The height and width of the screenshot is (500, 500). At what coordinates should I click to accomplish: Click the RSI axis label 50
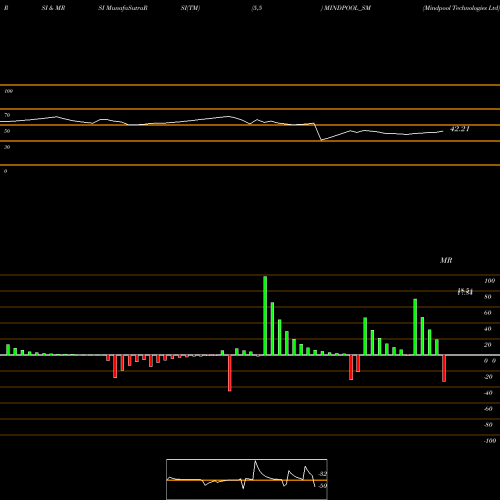[7, 131]
